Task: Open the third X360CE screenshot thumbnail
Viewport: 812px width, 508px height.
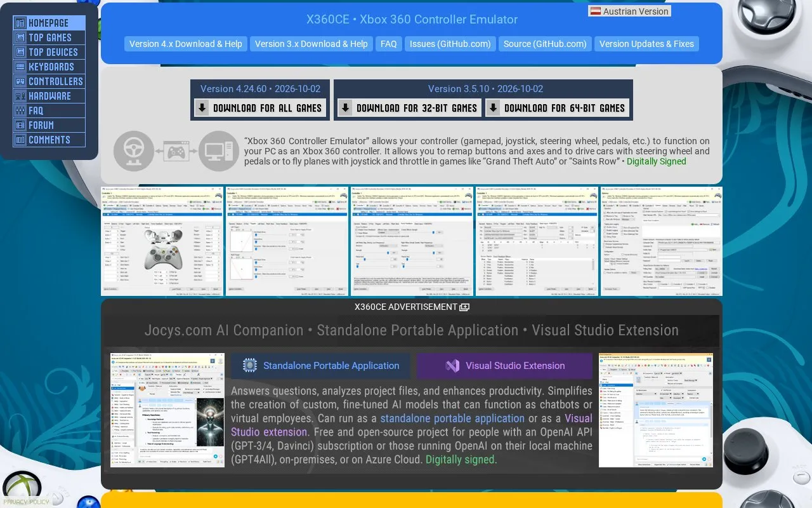Action: [412, 241]
